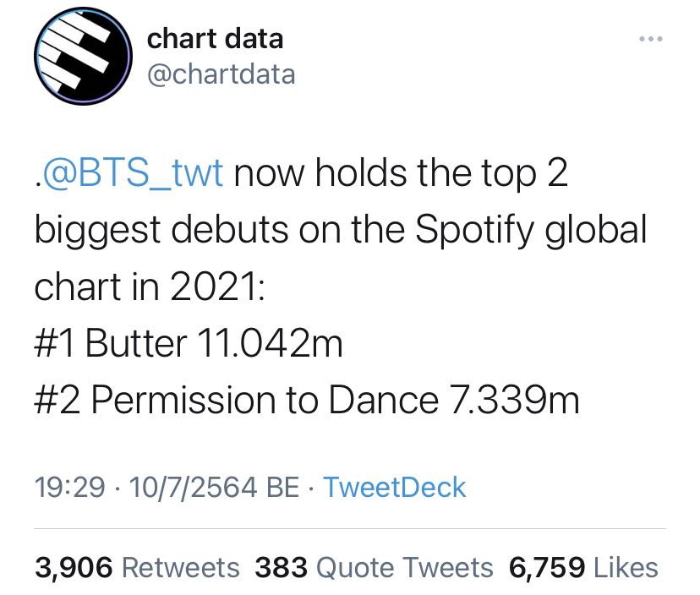Open the TweetDeck source link
The height and width of the screenshot is (595, 700).
click(395, 487)
